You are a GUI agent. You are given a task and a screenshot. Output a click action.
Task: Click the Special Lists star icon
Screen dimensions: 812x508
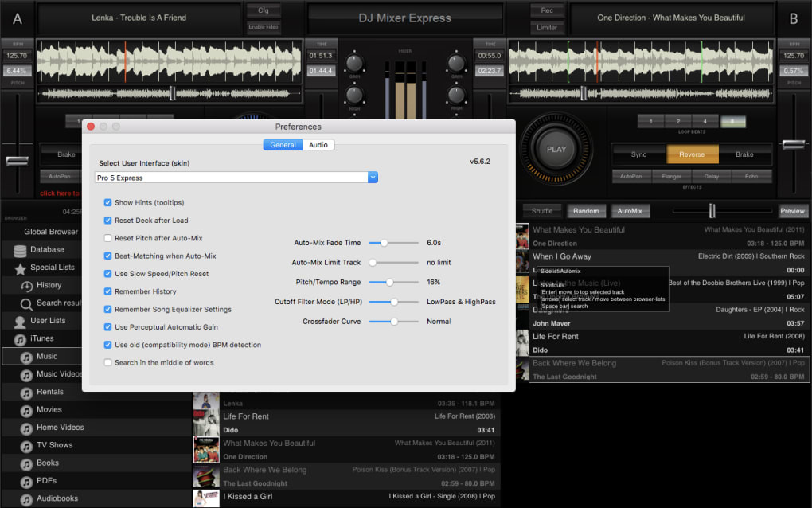click(20, 268)
